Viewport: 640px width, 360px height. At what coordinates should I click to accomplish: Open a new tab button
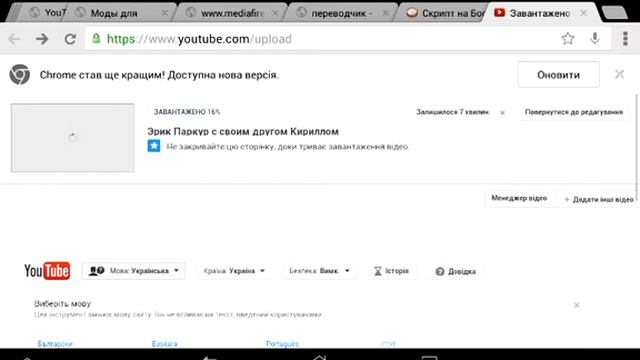tap(614, 13)
